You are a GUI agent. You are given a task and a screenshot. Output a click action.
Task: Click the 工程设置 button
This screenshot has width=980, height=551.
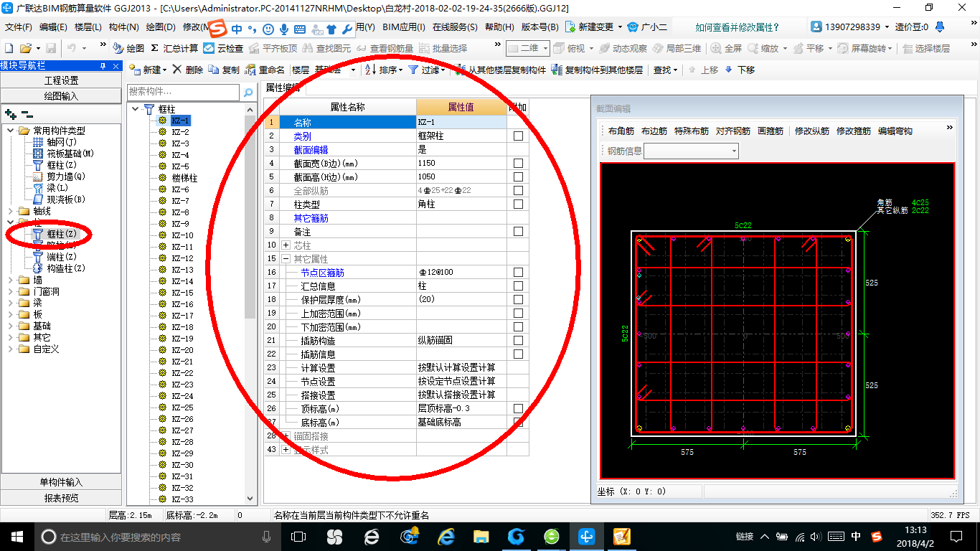click(x=62, y=80)
